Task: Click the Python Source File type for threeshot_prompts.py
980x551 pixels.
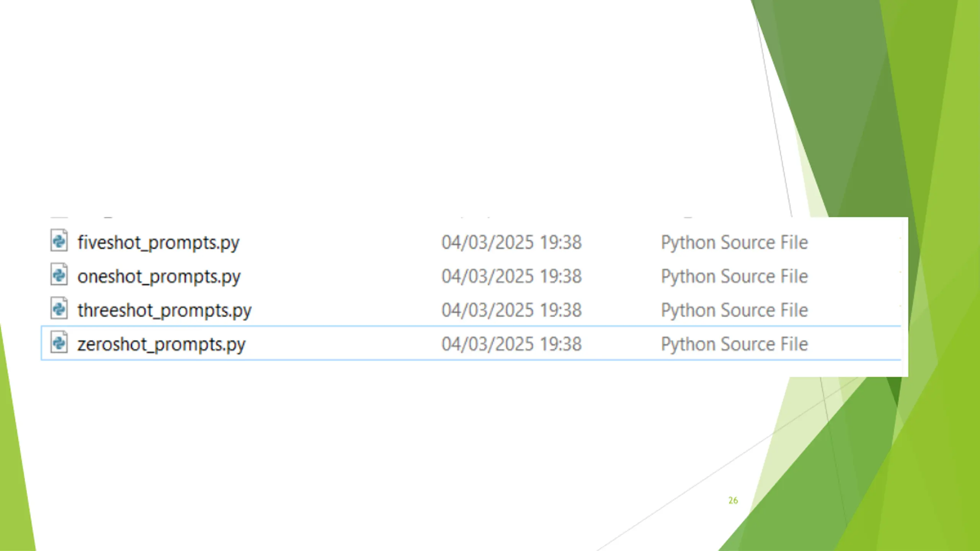Action: coord(734,310)
